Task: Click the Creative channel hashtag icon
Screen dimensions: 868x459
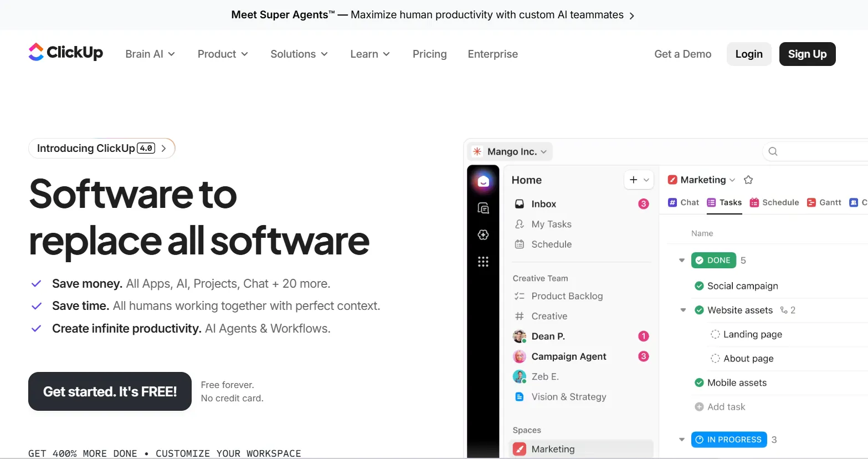Action: tap(520, 316)
